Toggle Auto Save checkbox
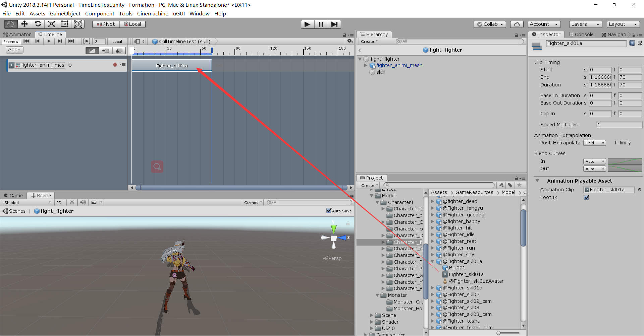 pyautogui.click(x=329, y=211)
